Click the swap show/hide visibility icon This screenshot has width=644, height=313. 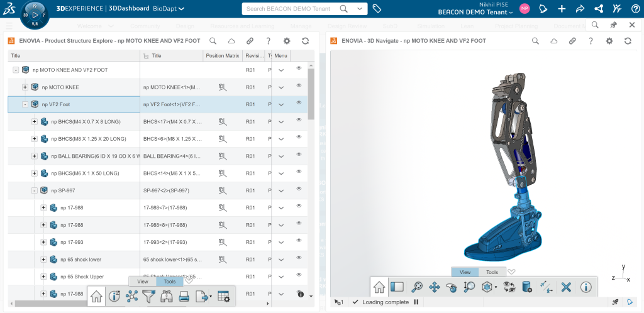point(509,287)
